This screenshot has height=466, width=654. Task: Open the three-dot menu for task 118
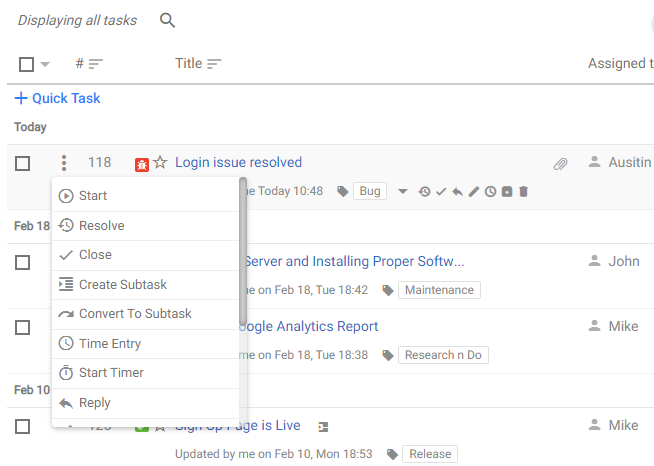tap(64, 163)
